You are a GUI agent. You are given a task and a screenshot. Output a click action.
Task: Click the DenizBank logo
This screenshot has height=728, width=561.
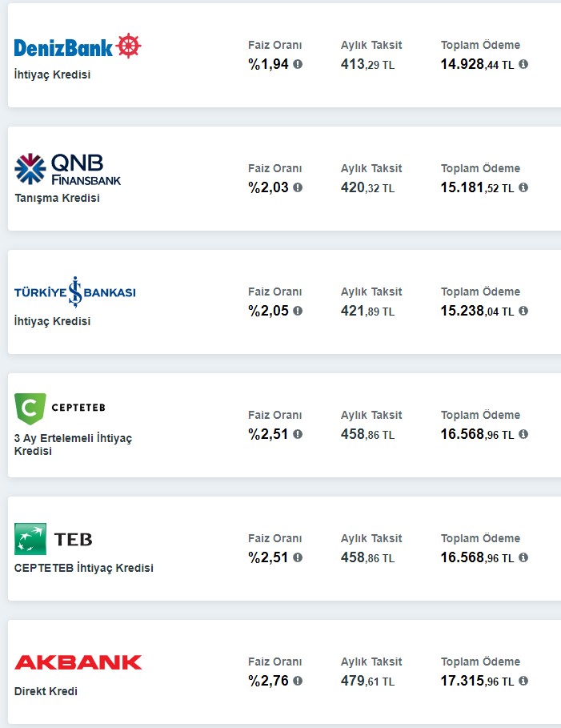[78, 46]
